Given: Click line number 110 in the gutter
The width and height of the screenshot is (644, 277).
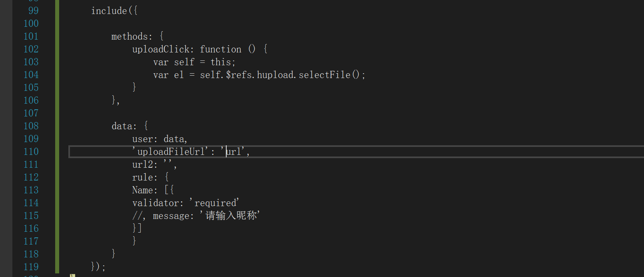Looking at the screenshot, I should click(x=31, y=152).
